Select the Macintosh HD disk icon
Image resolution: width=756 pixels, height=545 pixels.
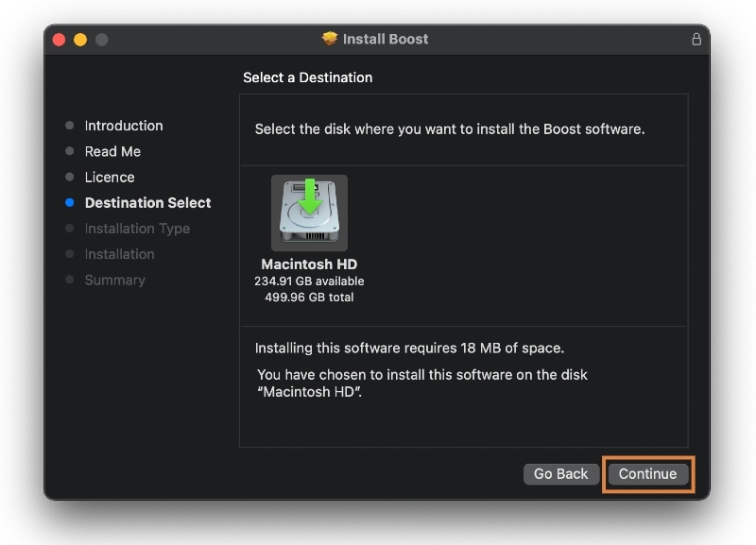(x=309, y=213)
